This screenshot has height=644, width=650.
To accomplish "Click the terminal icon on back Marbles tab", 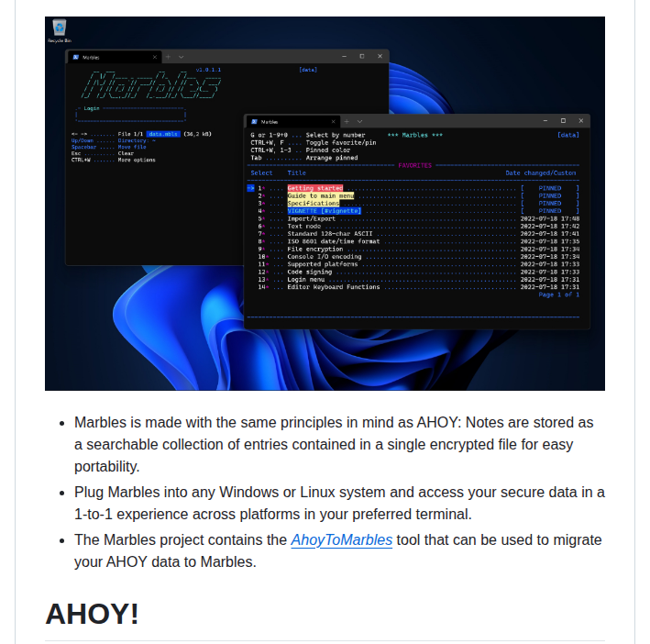I will pyautogui.click(x=76, y=57).
